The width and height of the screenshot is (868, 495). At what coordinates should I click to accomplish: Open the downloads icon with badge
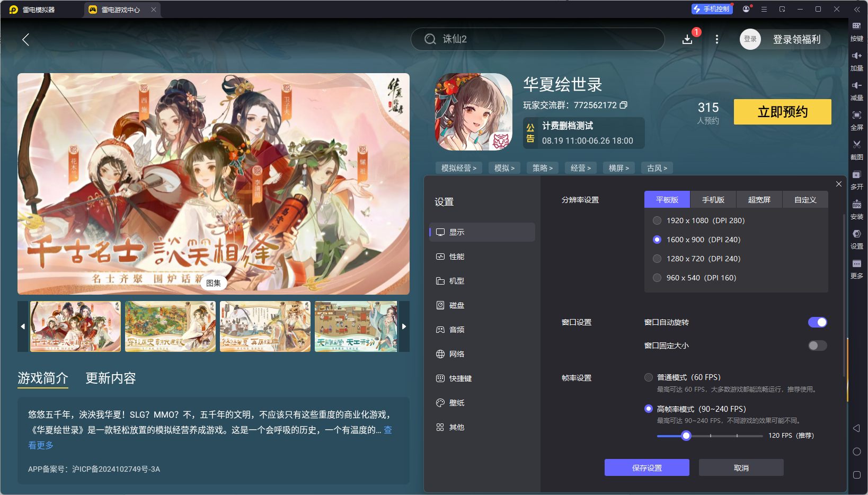tap(687, 39)
